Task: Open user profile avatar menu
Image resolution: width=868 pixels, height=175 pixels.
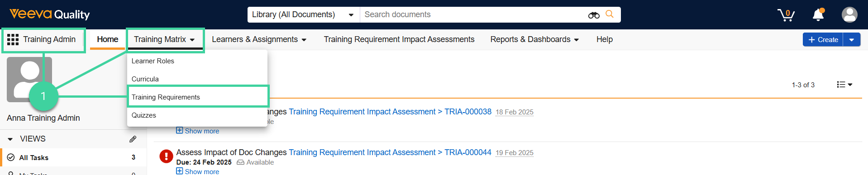Action: click(x=849, y=14)
